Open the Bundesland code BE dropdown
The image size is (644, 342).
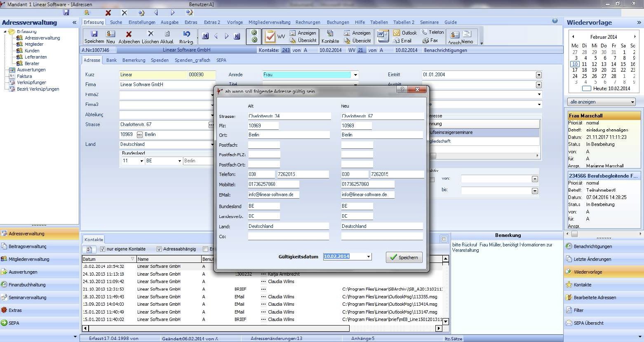[x=179, y=161]
